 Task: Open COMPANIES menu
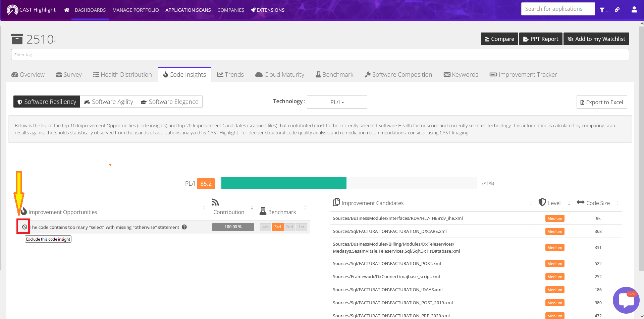coord(231,10)
